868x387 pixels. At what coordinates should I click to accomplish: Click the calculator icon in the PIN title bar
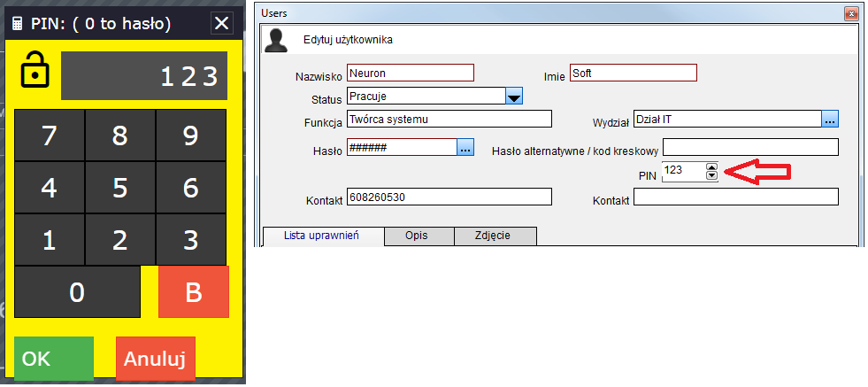point(18,24)
